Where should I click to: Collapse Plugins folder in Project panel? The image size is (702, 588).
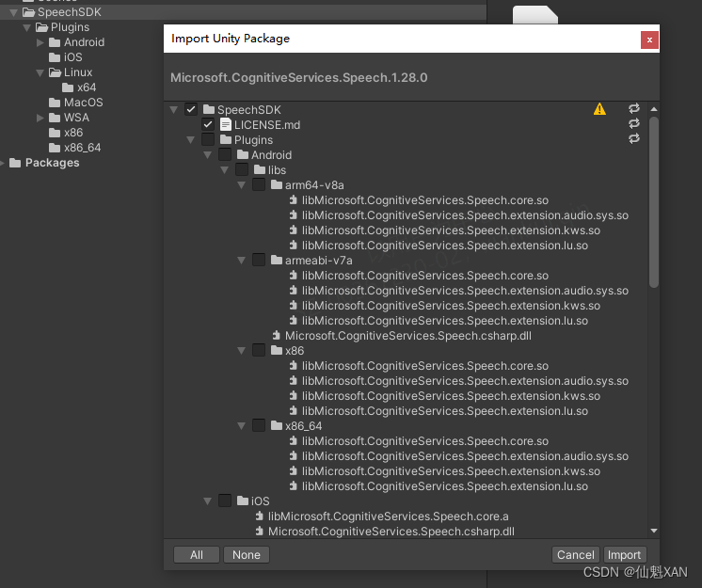(x=27, y=27)
